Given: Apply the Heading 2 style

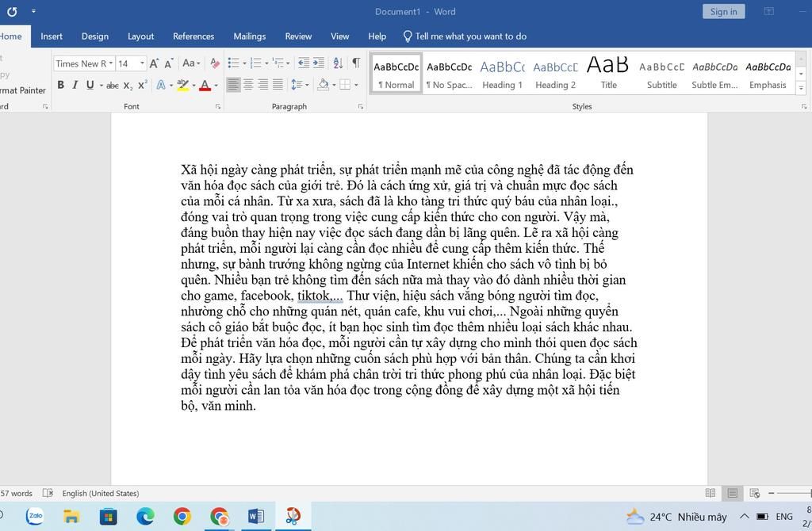Looking at the screenshot, I should [x=555, y=73].
